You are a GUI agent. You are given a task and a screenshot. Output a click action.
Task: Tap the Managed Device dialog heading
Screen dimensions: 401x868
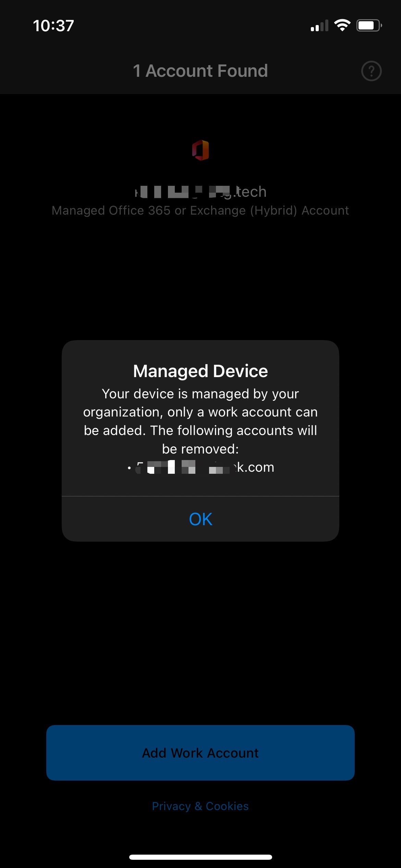[x=200, y=371]
